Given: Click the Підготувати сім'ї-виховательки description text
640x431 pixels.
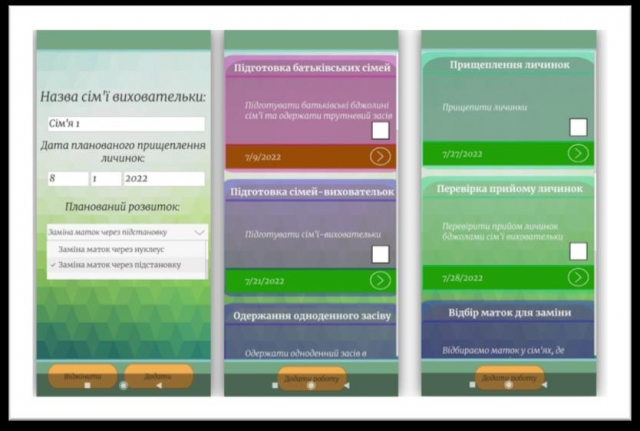Looking at the screenshot, I should coord(313,235).
